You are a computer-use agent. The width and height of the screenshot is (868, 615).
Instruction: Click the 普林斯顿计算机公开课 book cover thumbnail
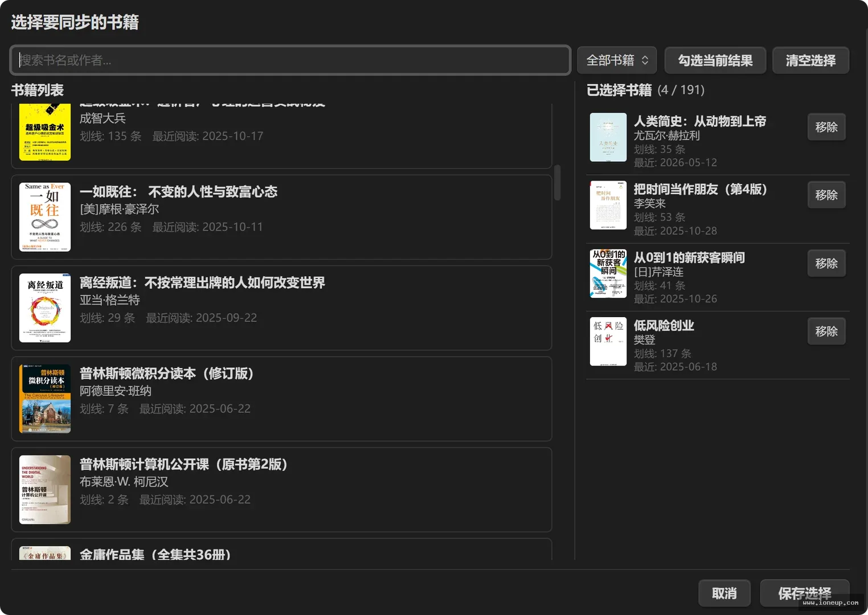tap(45, 489)
